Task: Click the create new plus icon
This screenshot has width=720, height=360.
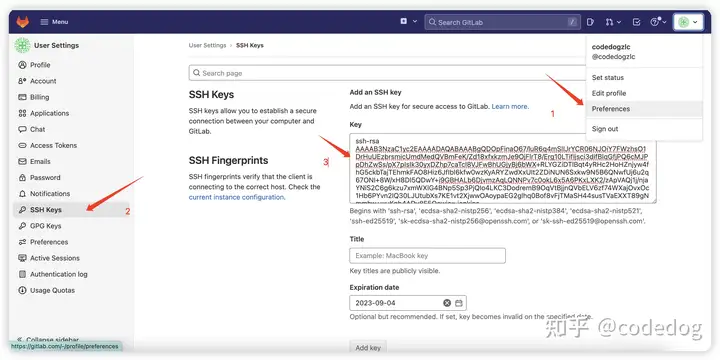Action: (x=404, y=22)
